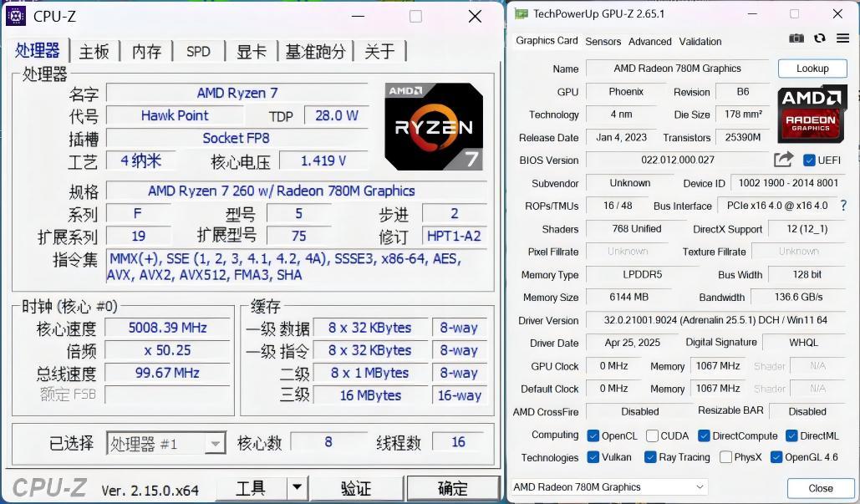This screenshot has height=504, width=860.
Task: Click the BIOS export share icon
Action: coord(783,160)
